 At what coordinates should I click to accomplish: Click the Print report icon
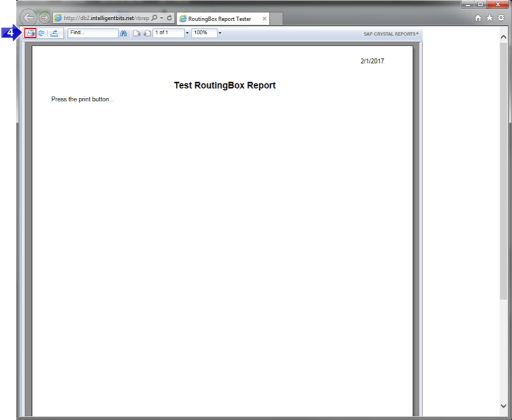31,33
